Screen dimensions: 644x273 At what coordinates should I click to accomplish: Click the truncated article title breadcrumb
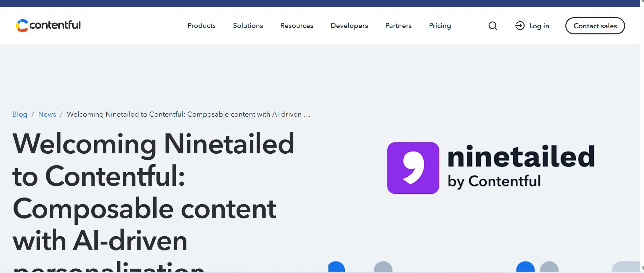[x=188, y=114]
